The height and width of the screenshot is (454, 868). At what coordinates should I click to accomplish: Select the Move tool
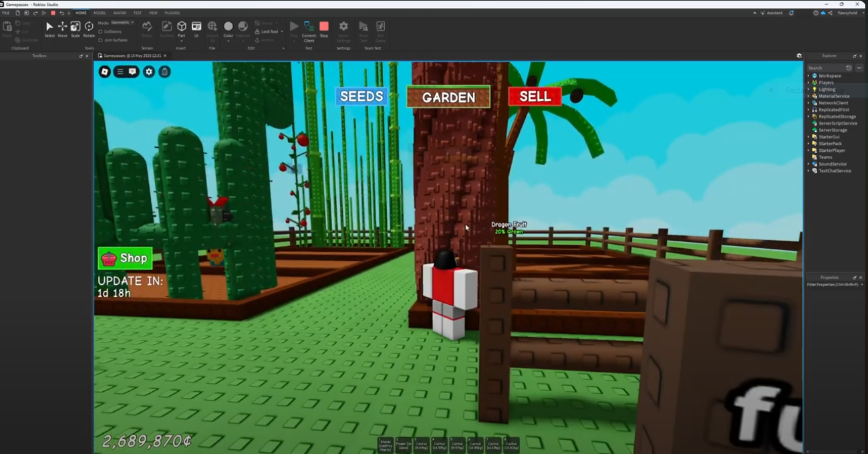point(62,28)
